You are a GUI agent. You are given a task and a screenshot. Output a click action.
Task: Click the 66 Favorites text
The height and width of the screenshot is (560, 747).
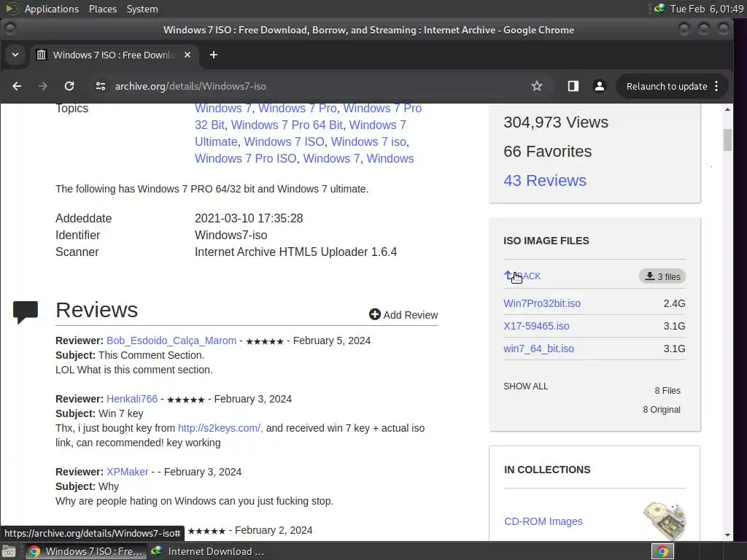[547, 152]
